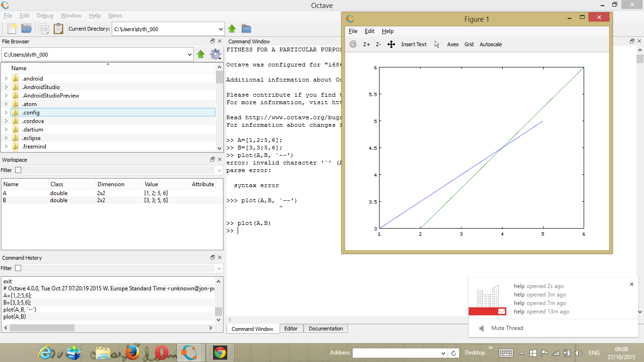
Task: Click the Open file folder icon in Octave toolbar
Action: (x=26, y=29)
